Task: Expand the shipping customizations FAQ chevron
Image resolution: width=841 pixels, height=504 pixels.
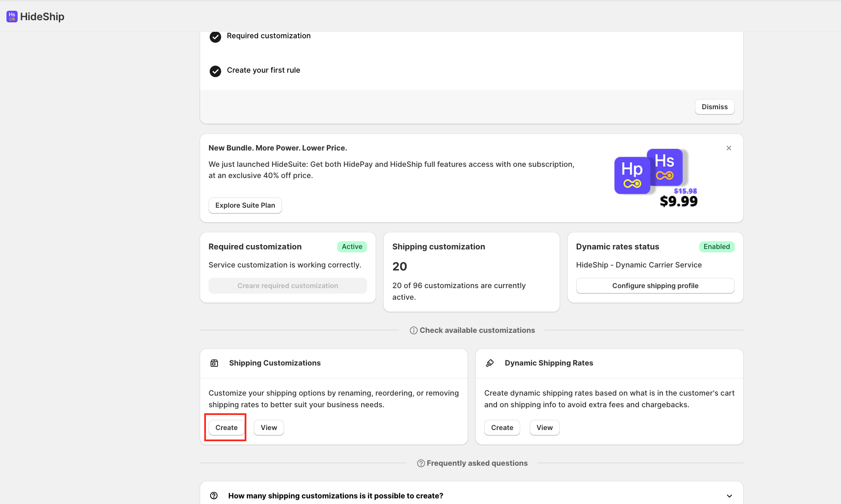Action: click(x=729, y=496)
